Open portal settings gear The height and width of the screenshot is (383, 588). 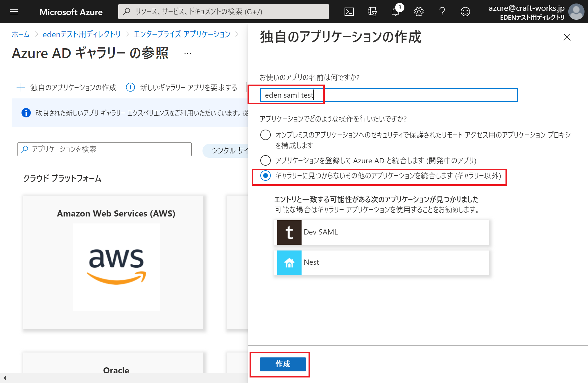click(x=419, y=12)
